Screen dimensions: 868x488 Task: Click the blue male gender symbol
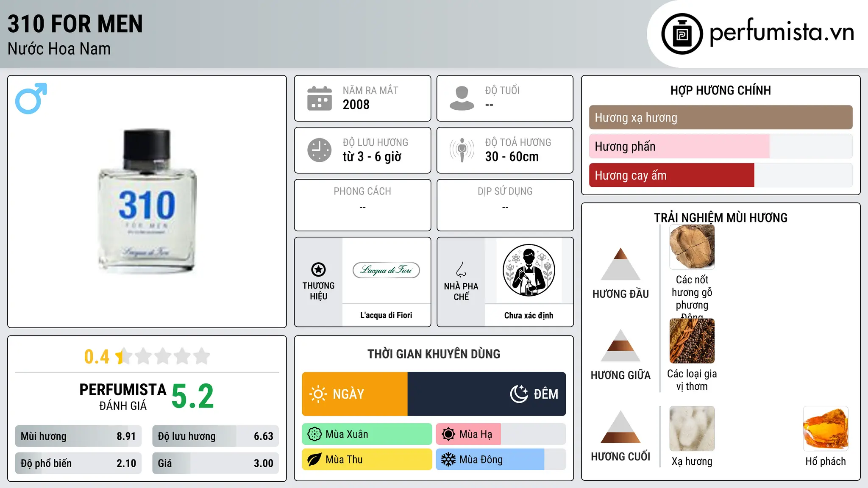(x=31, y=98)
